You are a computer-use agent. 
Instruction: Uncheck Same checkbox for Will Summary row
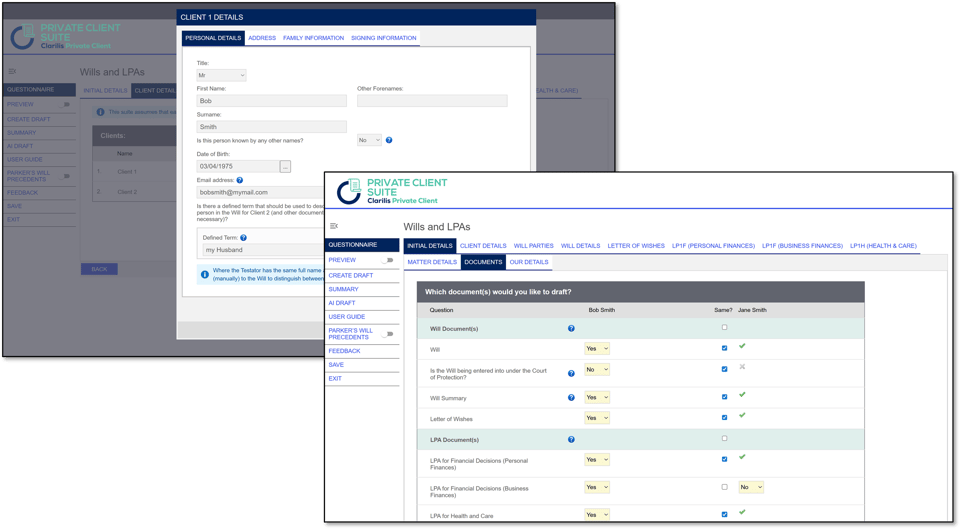pos(724,397)
